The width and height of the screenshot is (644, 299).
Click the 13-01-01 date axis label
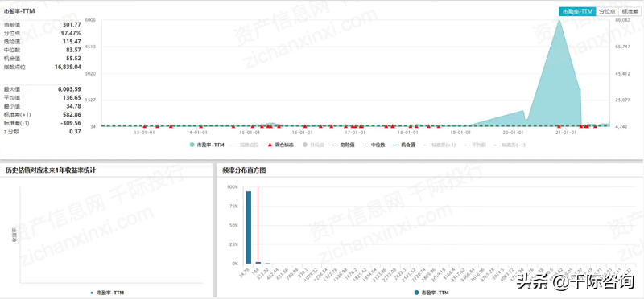coord(145,133)
